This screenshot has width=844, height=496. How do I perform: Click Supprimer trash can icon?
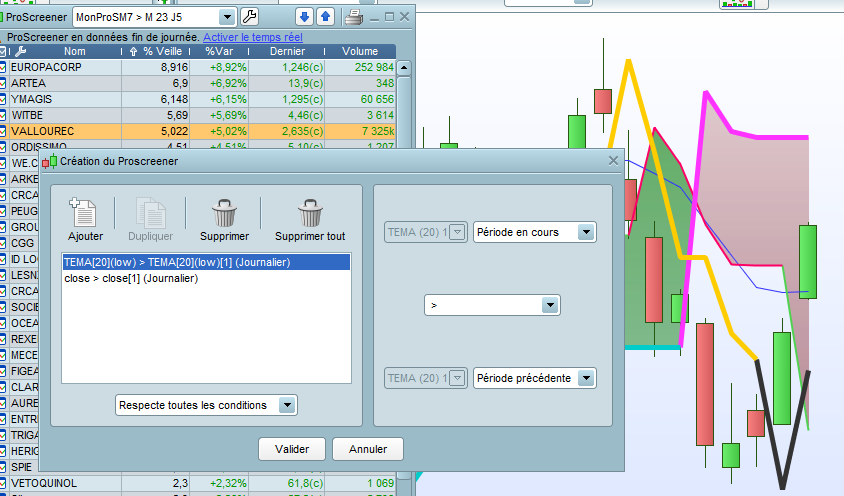(224, 213)
